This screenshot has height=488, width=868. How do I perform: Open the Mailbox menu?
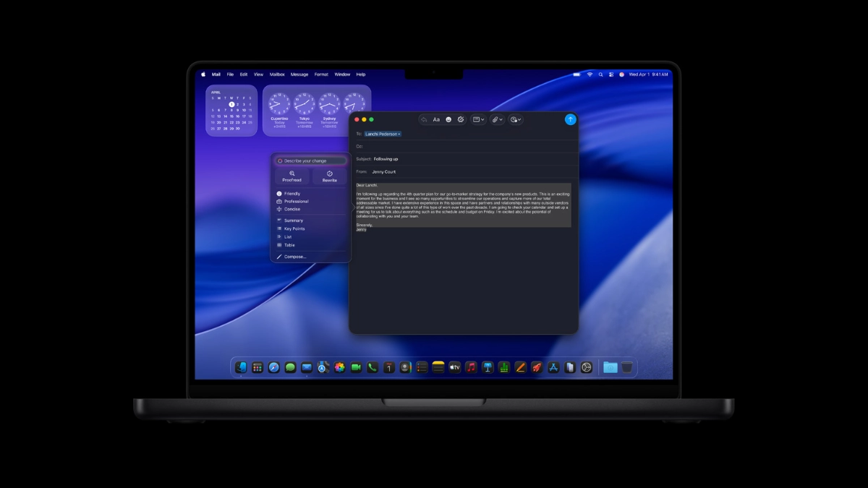(277, 74)
